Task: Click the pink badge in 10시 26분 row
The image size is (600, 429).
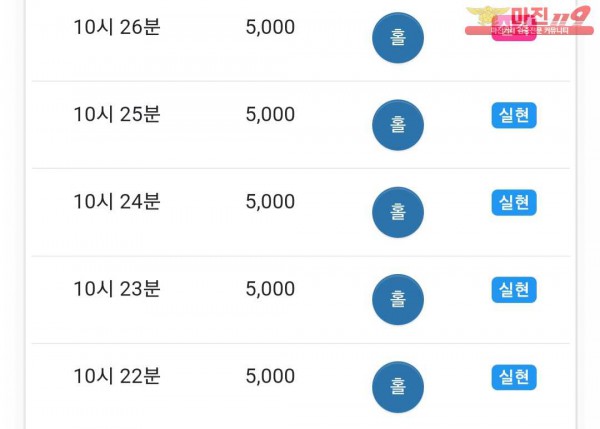Action: [x=514, y=28]
